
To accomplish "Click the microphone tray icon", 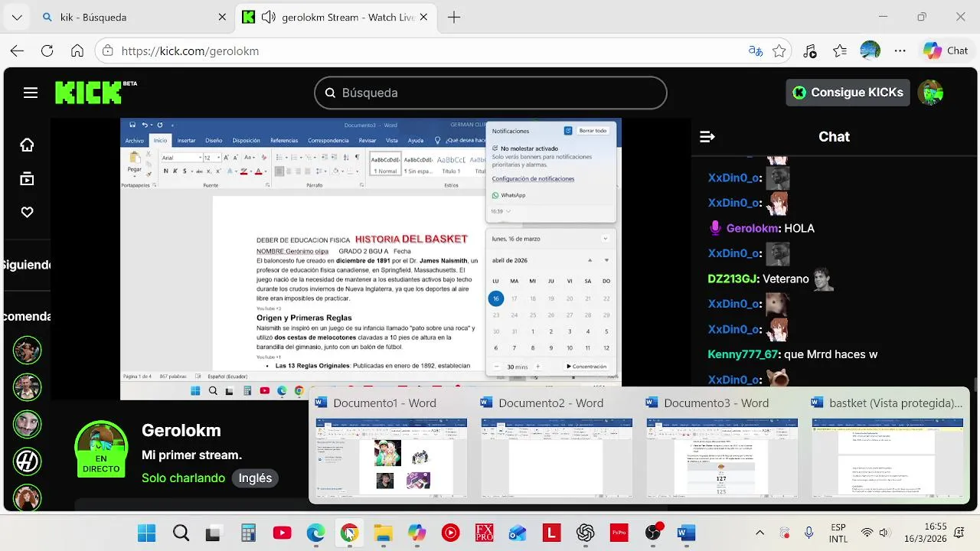I will tap(809, 533).
